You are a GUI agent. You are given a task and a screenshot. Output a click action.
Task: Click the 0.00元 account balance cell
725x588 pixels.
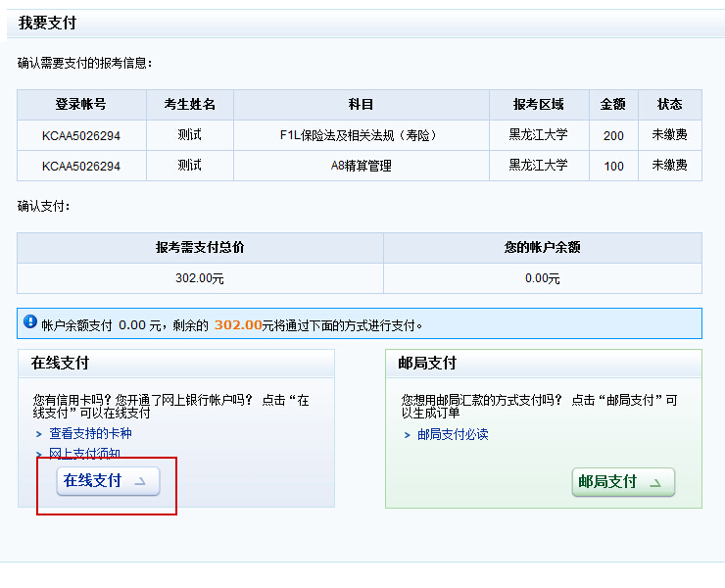(x=542, y=278)
